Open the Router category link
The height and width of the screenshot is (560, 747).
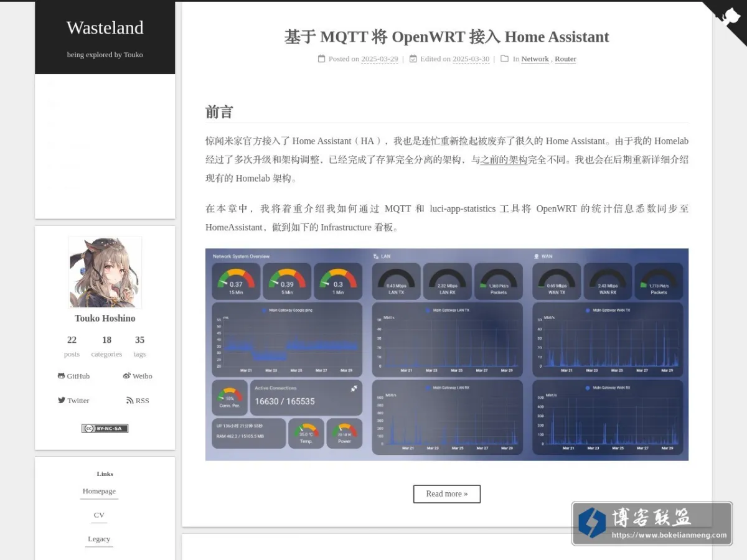click(565, 59)
